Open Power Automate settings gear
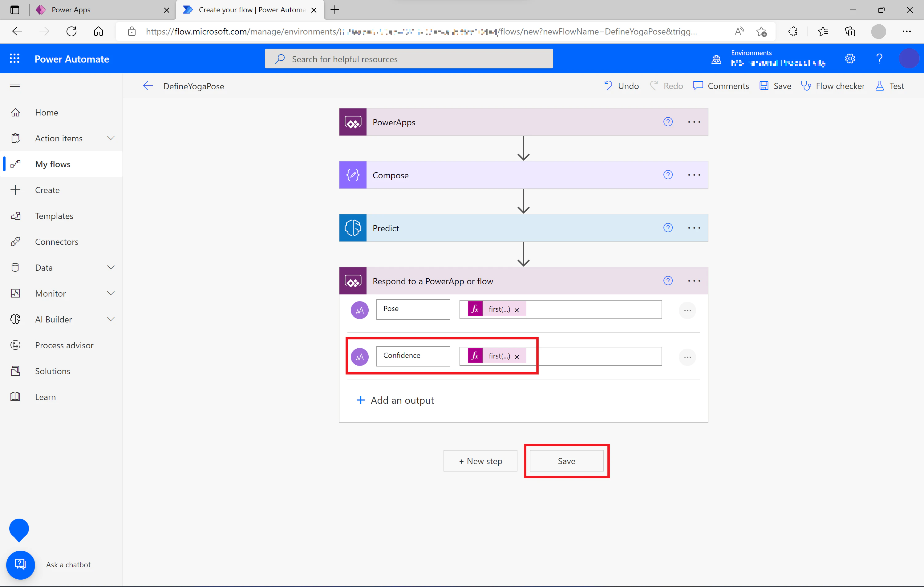The image size is (924, 587). [x=850, y=59]
